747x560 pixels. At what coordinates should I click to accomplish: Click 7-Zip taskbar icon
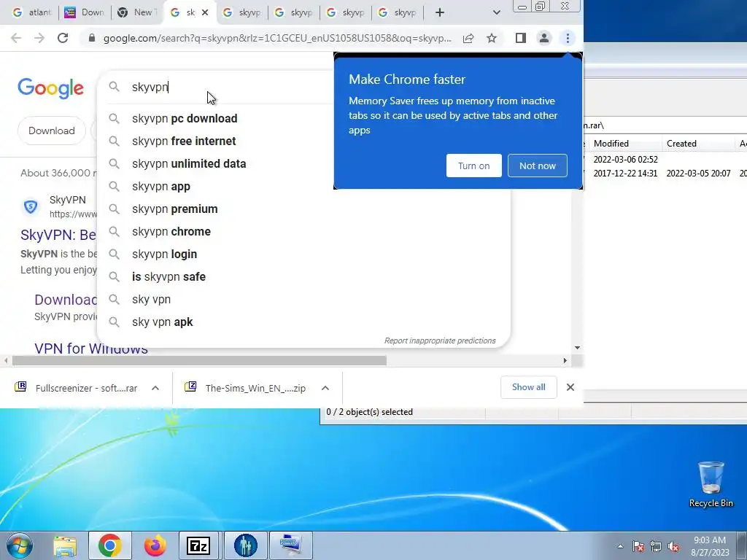click(x=198, y=545)
